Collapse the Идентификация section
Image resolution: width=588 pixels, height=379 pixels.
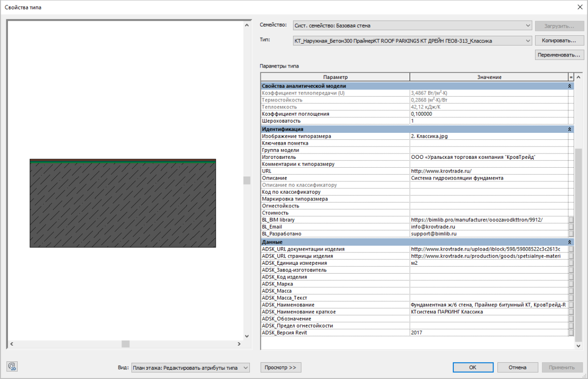pos(569,129)
